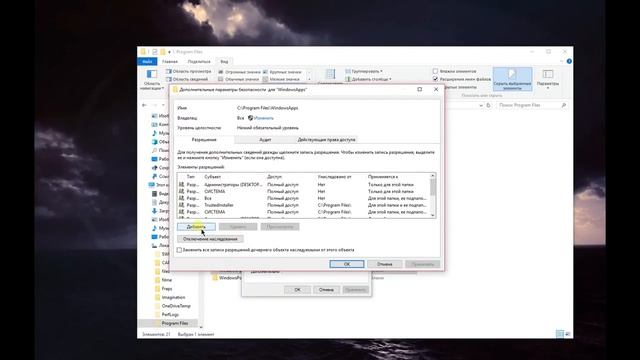Open Главная ribbon tab
The image size is (640, 360).
click(x=170, y=62)
